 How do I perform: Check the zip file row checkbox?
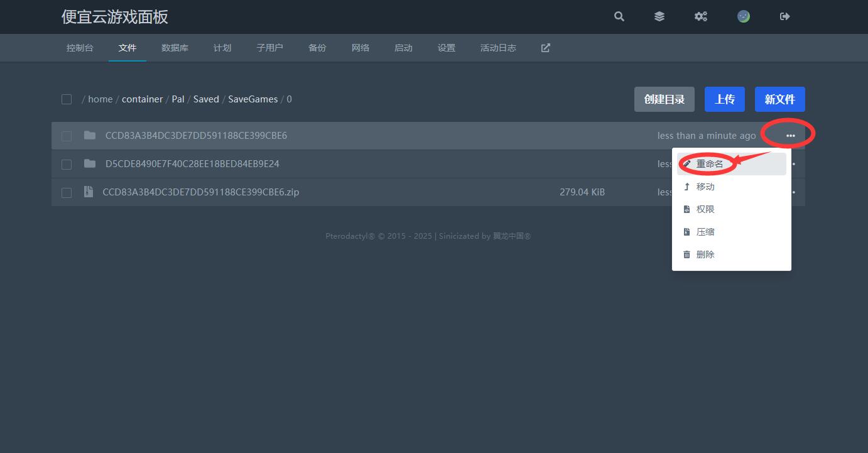tap(67, 192)
